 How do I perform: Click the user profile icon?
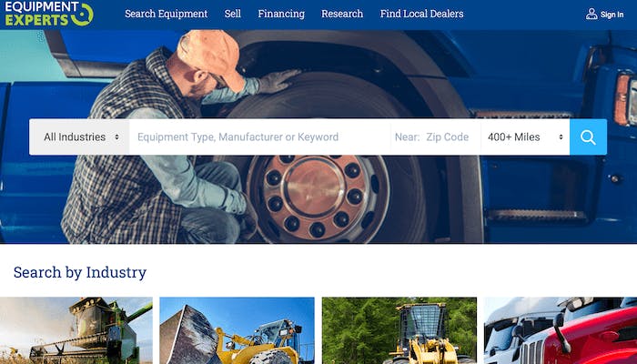591,15
